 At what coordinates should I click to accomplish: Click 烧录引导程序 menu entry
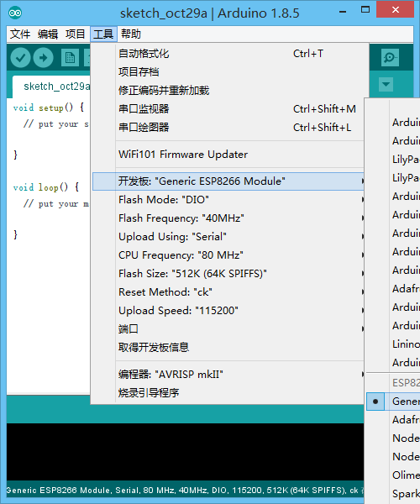click(x=228, y=393)
